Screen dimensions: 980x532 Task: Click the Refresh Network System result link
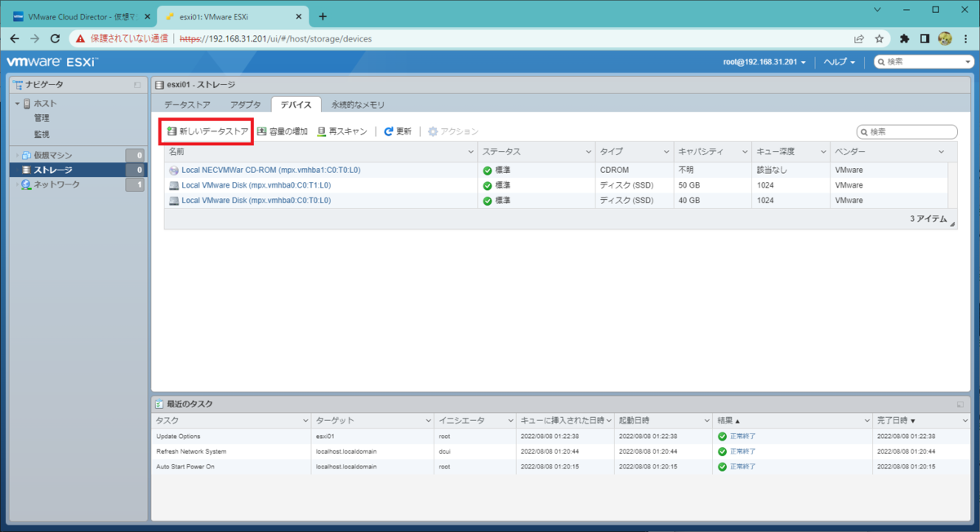tap(742, 451)
